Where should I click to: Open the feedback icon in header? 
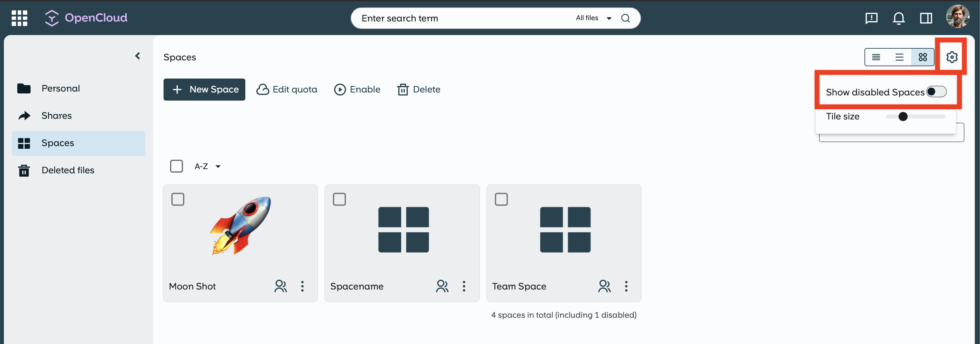coord(871,18)
